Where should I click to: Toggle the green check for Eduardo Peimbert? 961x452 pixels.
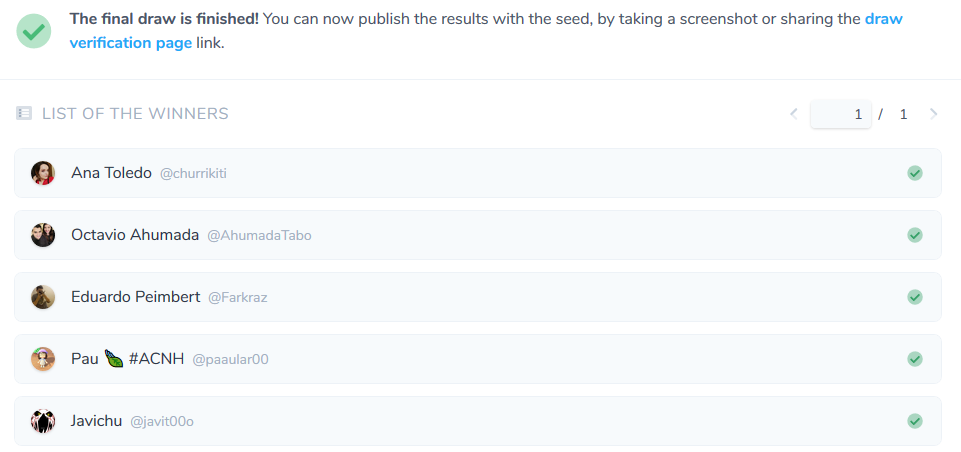[x=915, y=297]
